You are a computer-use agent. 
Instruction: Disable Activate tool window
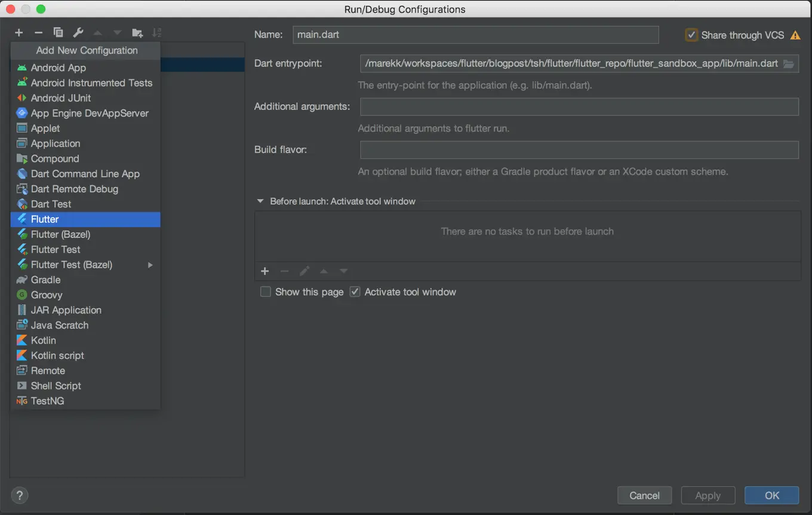coord(355,292)
